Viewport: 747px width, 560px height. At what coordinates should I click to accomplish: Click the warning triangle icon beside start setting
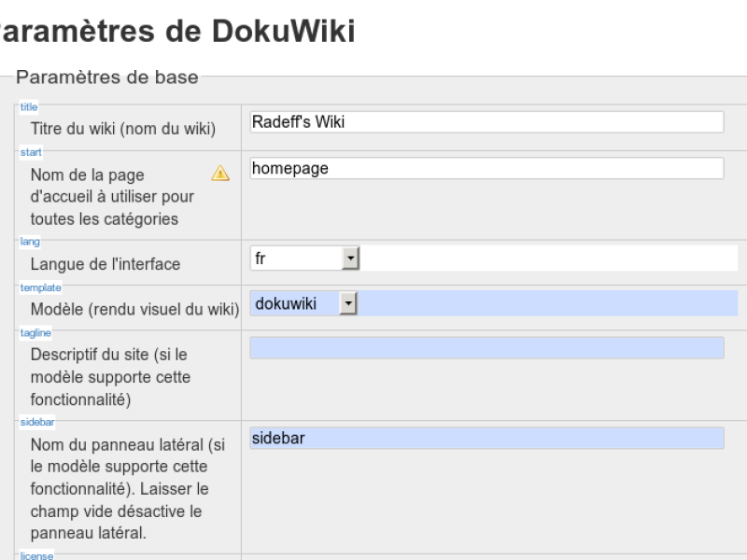[220, 173]
